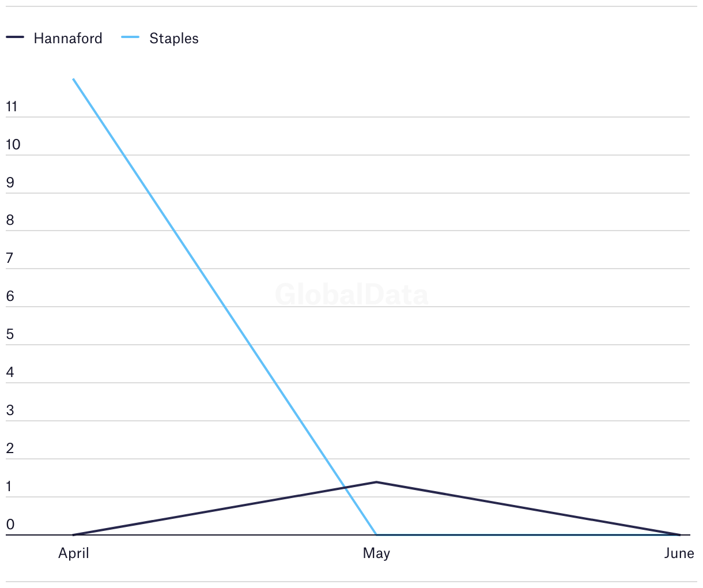703x588 pixels.
Task: Click the y-axis label 0
Action: click(x=10, y=525)
